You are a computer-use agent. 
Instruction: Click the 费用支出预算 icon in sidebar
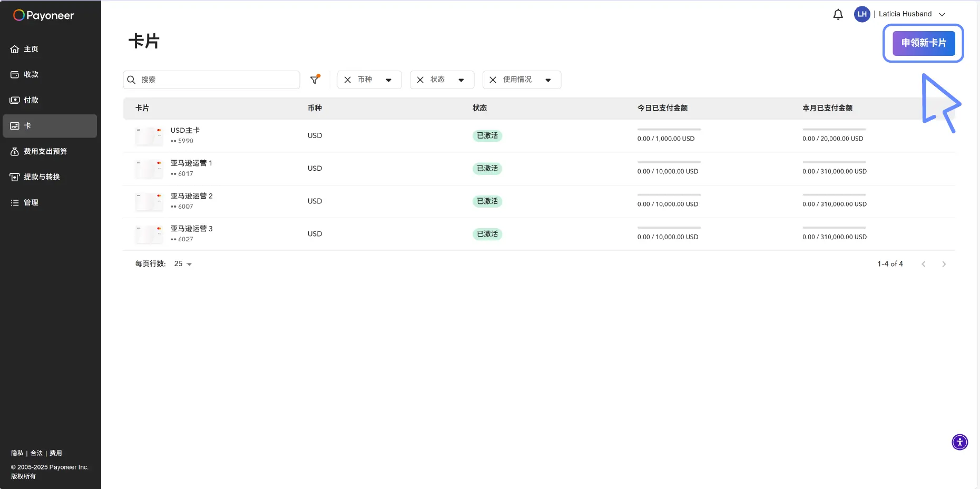tap(15, 151)
